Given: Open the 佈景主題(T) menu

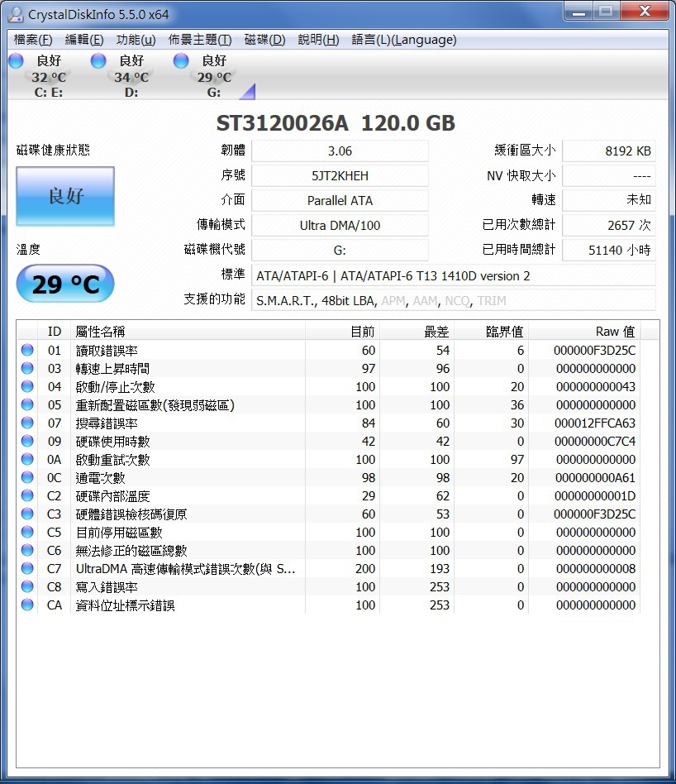Looking at the screenshot, I should click(200, 40).
